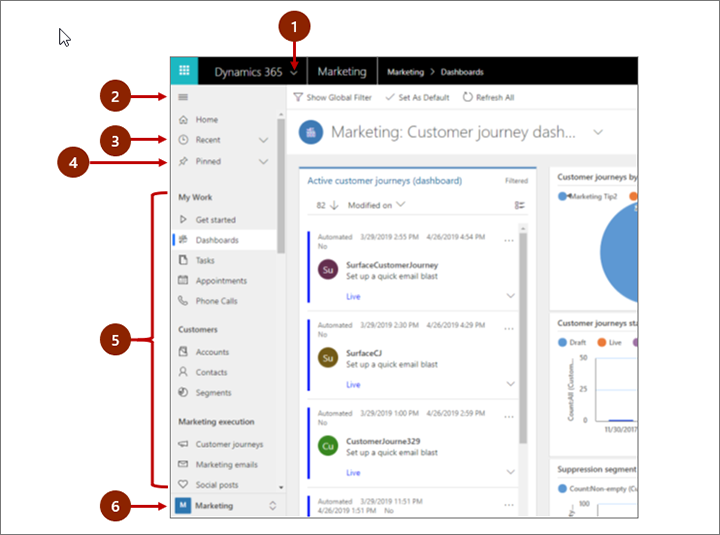The width and height of the screenshot is (720, 535).
Task: Open the app launcher waffle icon
Action: (x=184, y=71)
